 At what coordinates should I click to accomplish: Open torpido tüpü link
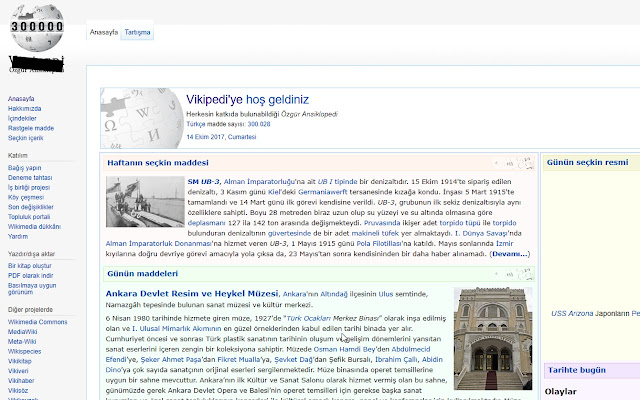tap(460, 223)
